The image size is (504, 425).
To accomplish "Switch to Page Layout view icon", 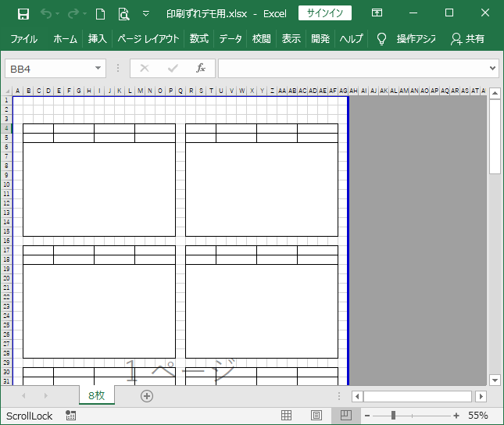I will click(316, 416).
